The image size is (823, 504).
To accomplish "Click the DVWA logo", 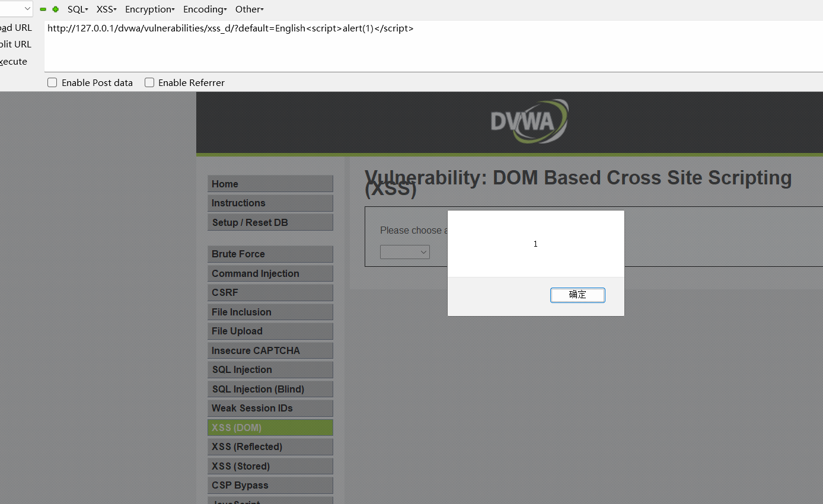I will tap(529, 122).
